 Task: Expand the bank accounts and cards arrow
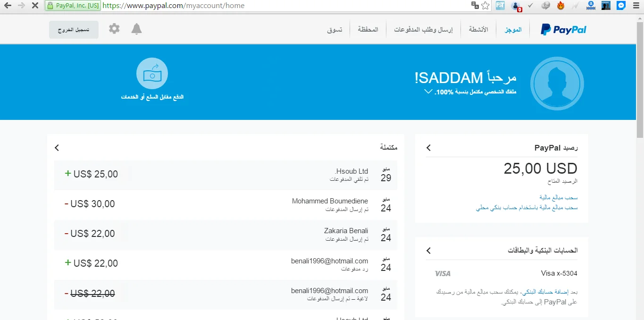[428, 250]
